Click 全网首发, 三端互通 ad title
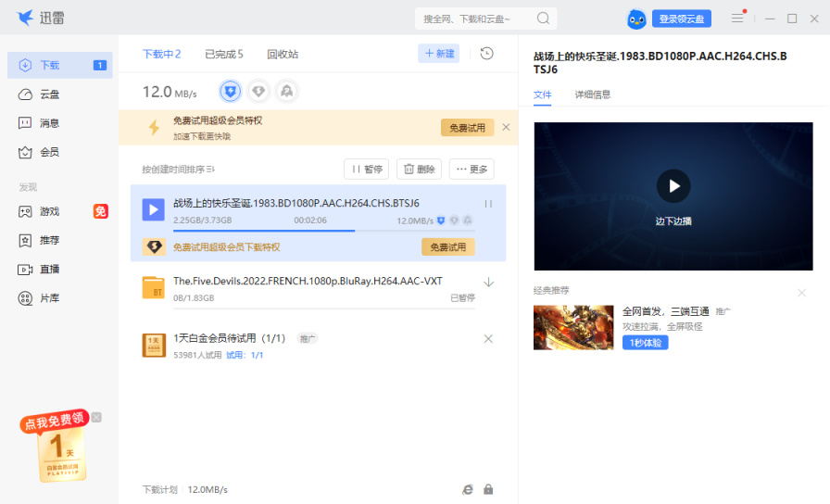Viewport: 830px width, 504px height. point(665,311)
